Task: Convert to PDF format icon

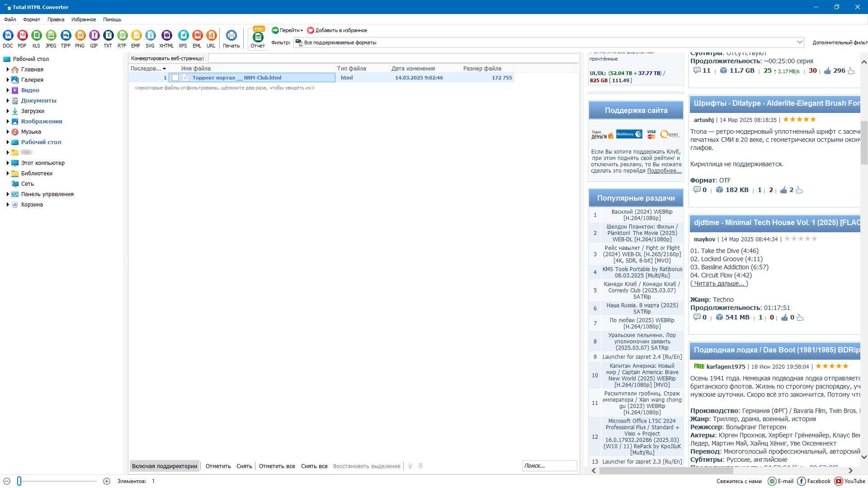Action: pyautogui.click(x=22, y=36)
